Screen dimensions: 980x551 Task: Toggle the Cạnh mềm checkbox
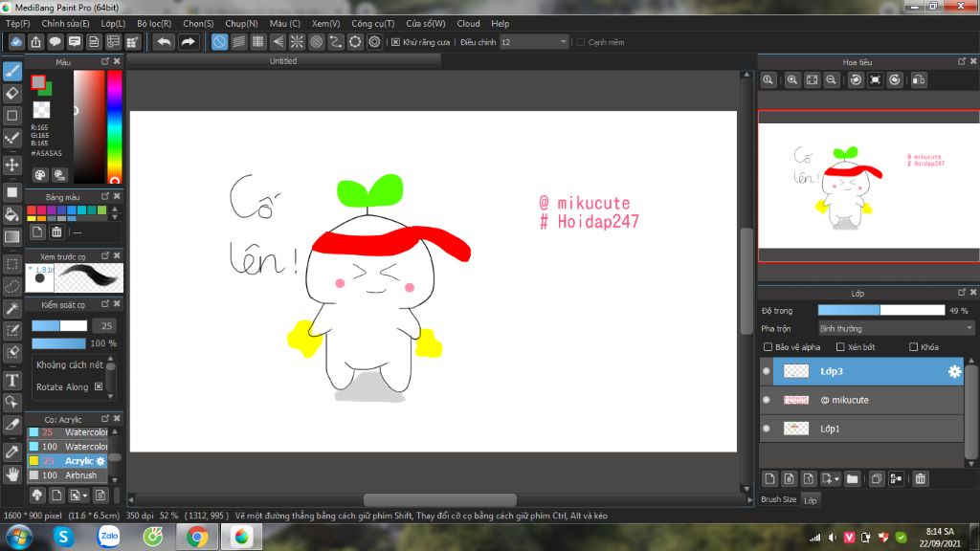coord(581,42)
